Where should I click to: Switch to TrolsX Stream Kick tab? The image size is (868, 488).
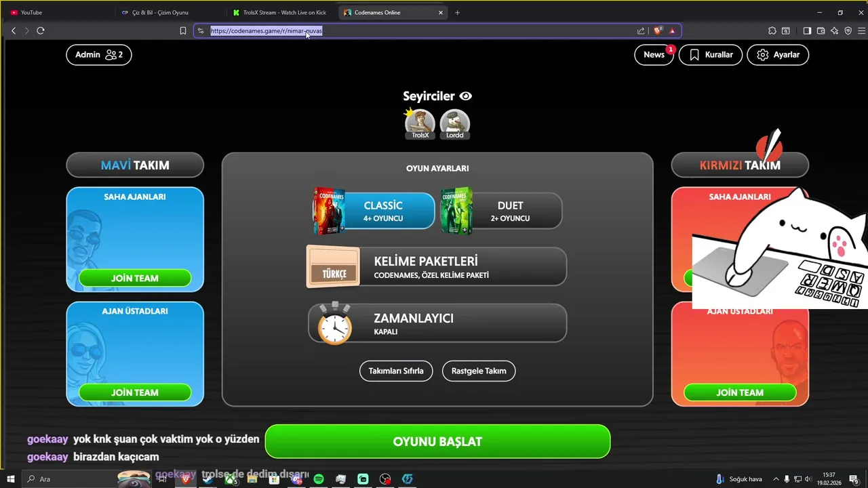click(x=280, y=12)
